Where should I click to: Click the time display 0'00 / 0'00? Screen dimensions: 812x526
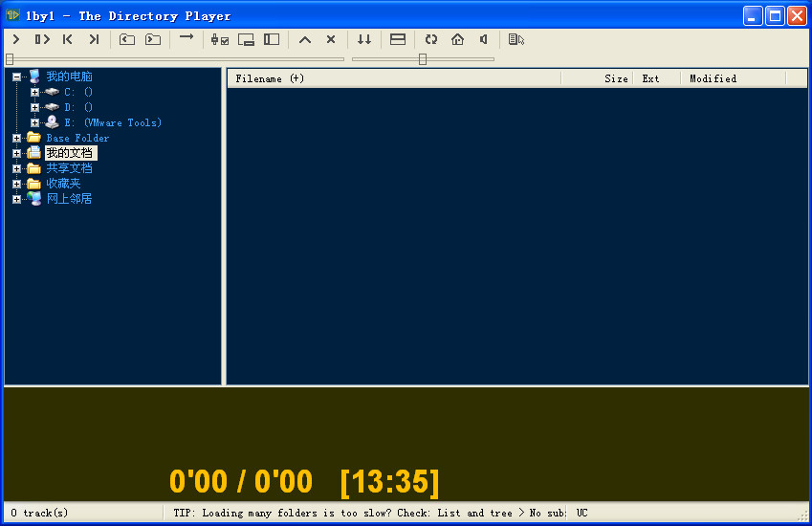[x=240, y=481]
